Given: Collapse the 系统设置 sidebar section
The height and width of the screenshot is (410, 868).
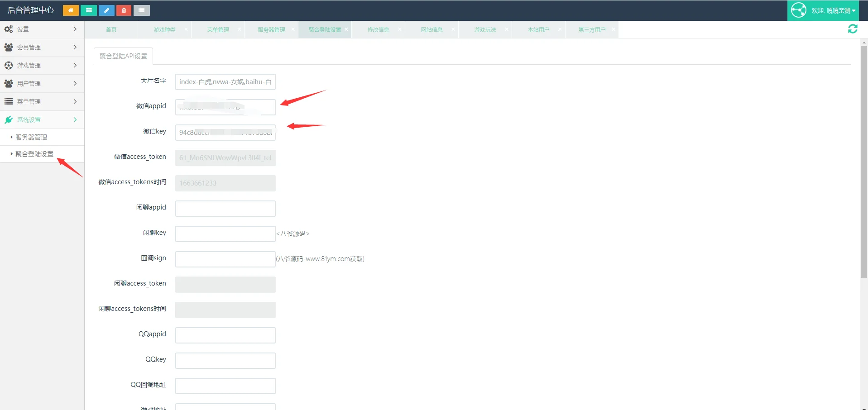Looking at the screenshot, I should click(42, 119).
